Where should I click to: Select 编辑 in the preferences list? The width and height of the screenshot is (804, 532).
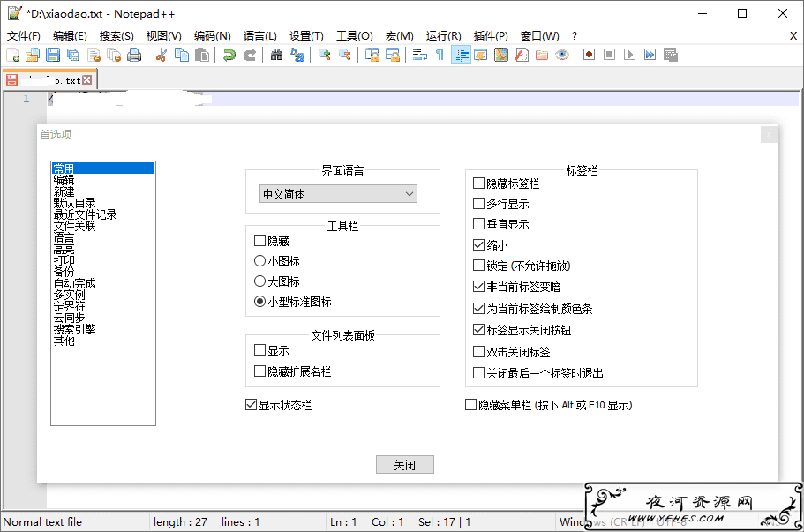pyautogui.click(x=64, y=180)
